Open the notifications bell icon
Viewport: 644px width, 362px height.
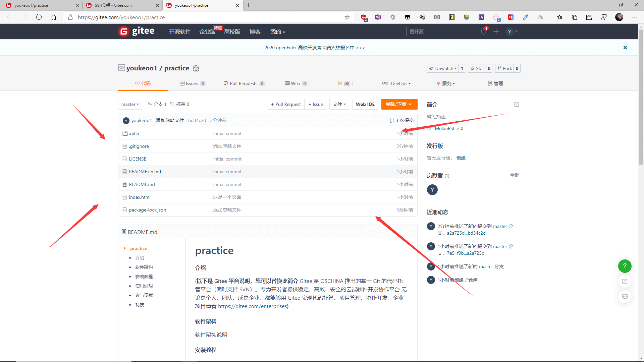point(483,32)
